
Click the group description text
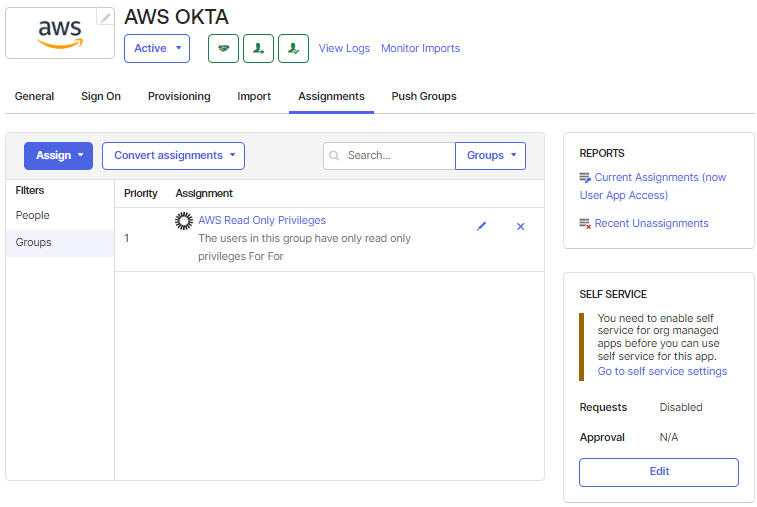pyautogui.click(x=304, y=247)
